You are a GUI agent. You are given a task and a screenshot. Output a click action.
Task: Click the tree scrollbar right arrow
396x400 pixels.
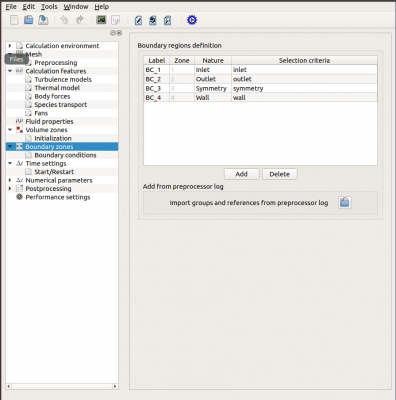115,386
